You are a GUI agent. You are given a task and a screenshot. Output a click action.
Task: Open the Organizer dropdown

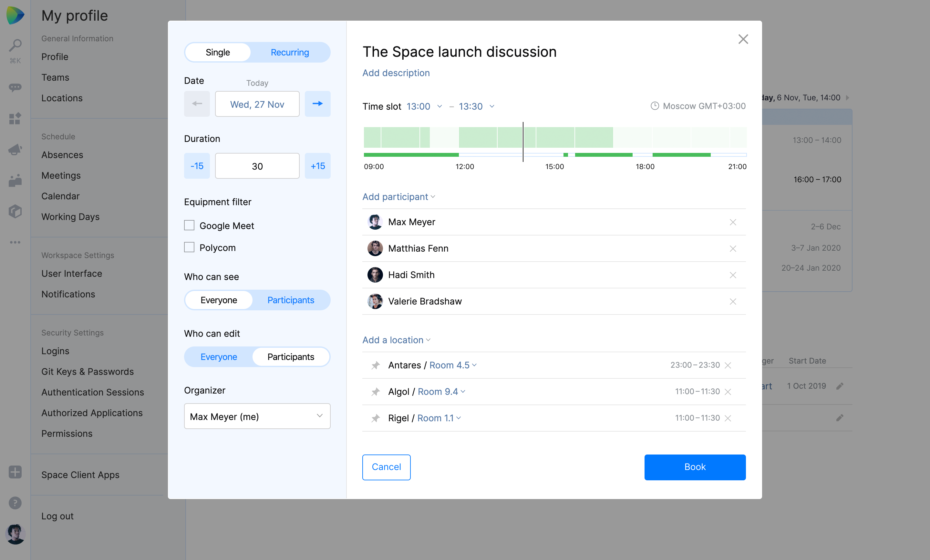[257, 416]
